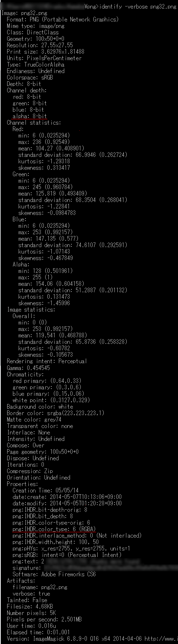Click the Blue channel 'standard deviation: 74.6107' line
Viewport: 178px width, 644px height.
click(x=73, y=245)
